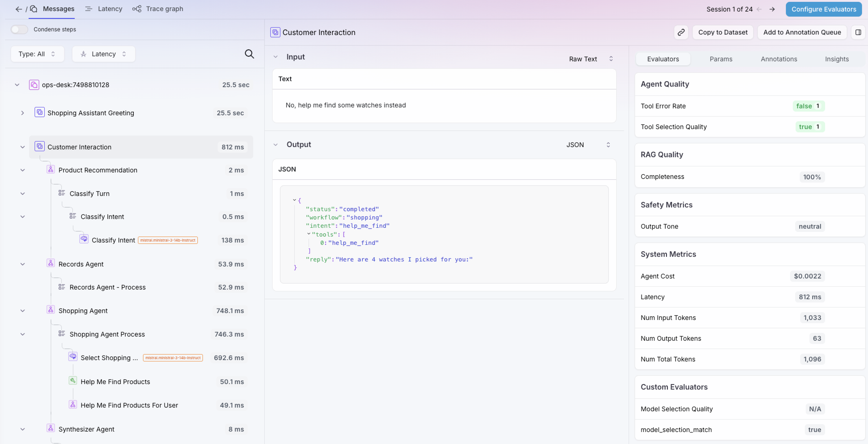Collapse the JSON root object
The height and width of the screenshot is (444, 868).
[294, 200]
